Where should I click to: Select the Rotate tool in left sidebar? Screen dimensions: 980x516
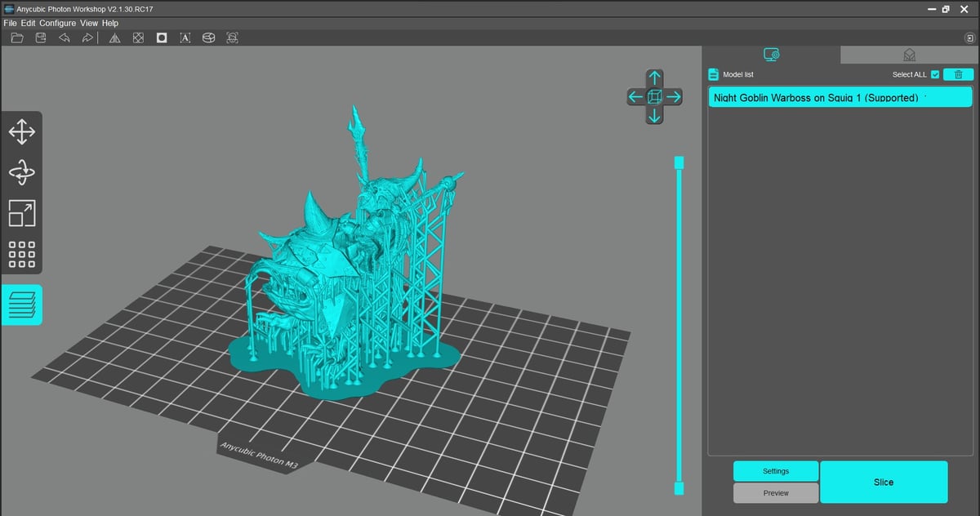click(21, 172)
